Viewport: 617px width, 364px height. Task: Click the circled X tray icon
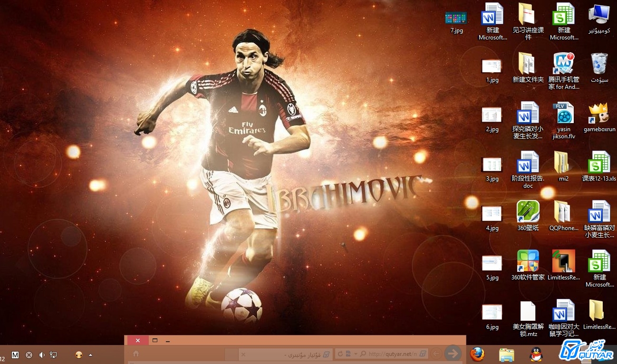[29, 355]
